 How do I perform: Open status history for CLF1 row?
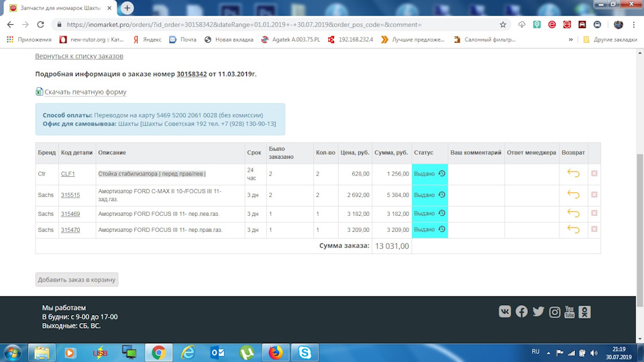pos(442,173)
